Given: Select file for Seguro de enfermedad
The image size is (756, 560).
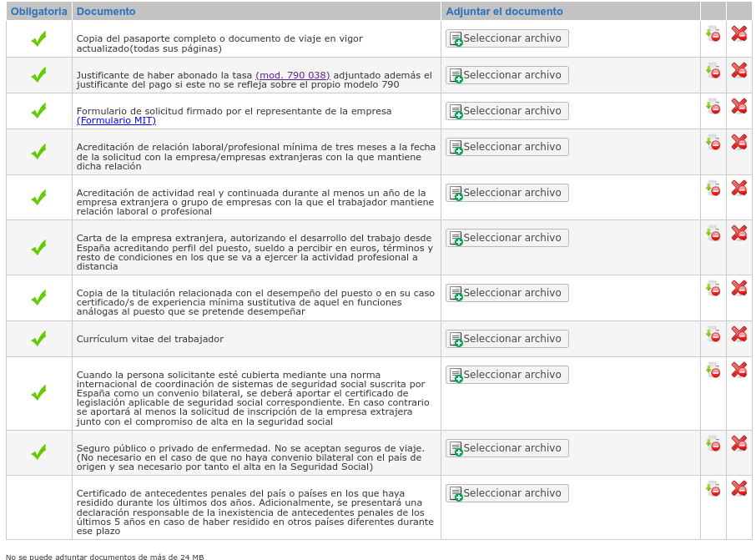Looking at the screenshot, I should click(507, 448).
